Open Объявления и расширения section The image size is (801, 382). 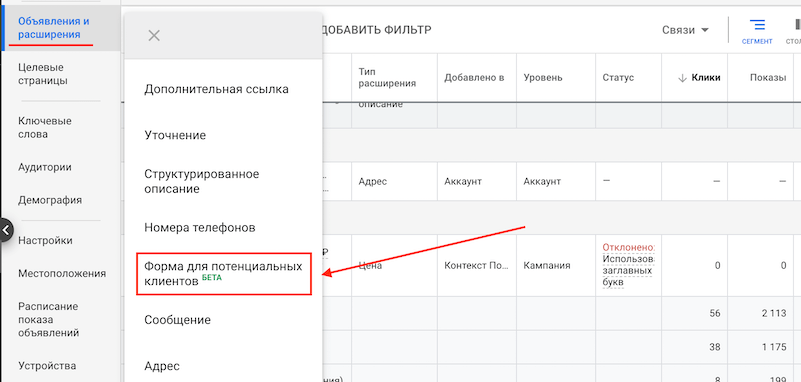54,28
